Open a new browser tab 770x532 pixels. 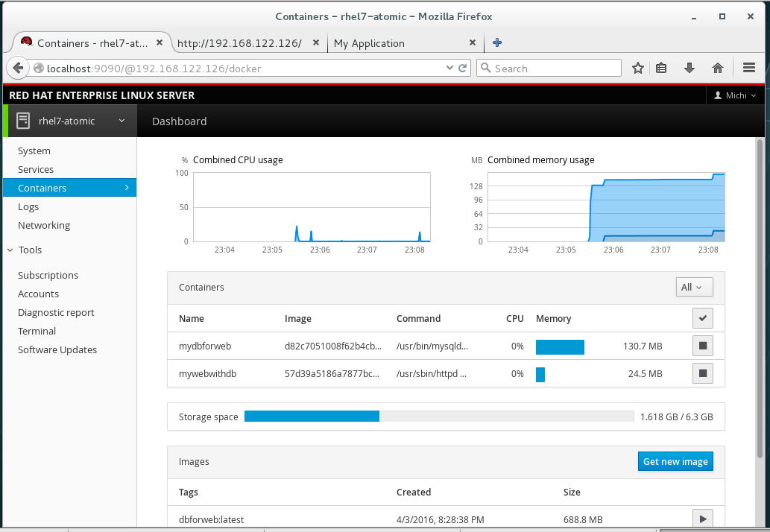496,42
